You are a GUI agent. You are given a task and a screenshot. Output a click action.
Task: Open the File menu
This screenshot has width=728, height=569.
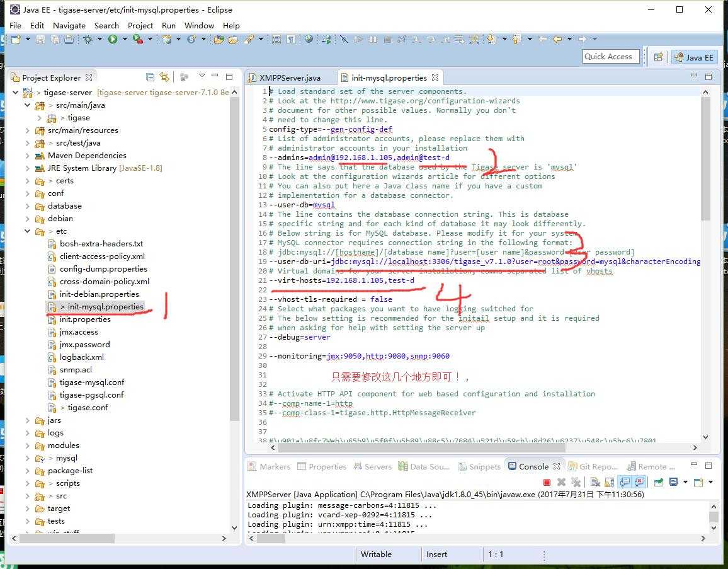point(15,26)
